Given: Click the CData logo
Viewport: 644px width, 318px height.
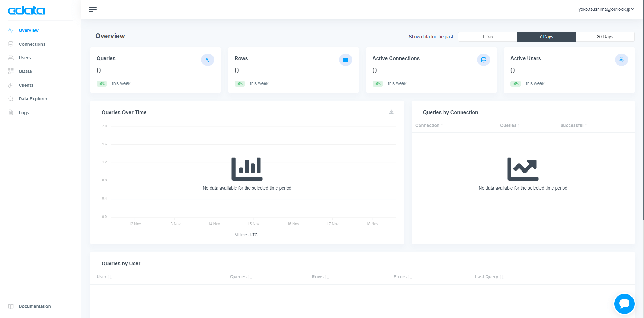Looking at the screenshot, I should 26,10.
